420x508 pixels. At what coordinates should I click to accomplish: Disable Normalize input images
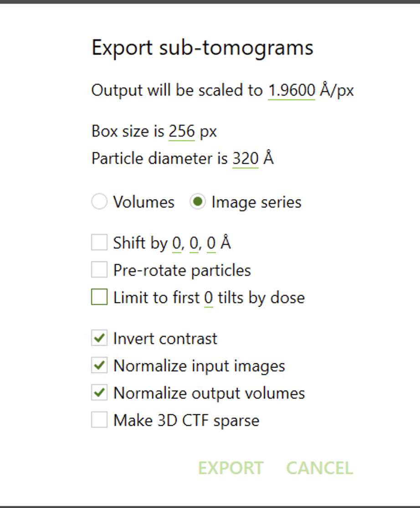click(x=99, y=366)
